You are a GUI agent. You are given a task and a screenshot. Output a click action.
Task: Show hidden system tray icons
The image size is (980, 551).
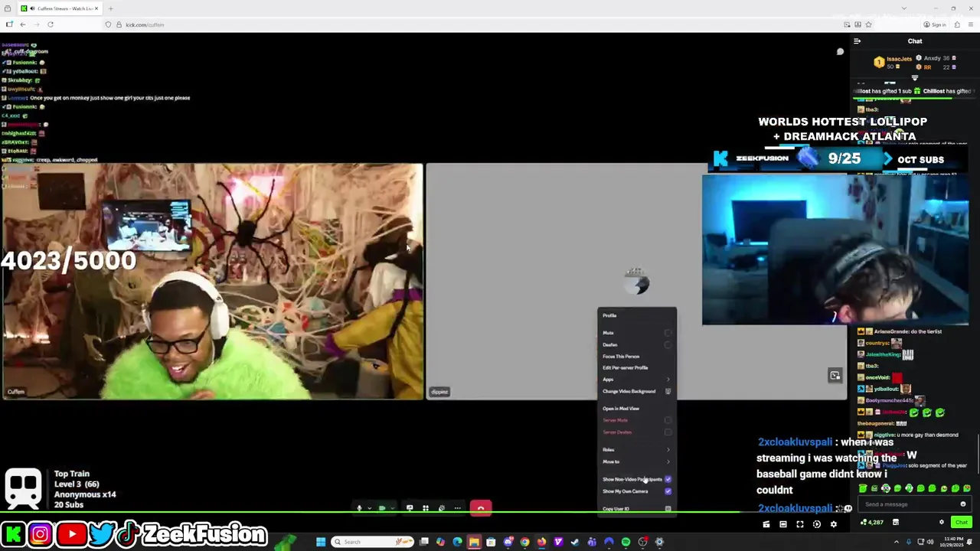click(897, 542)
